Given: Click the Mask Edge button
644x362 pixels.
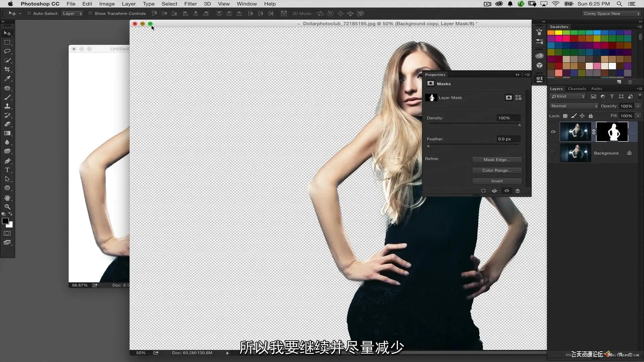Looking at the screenshot, I should click(497, 160).
